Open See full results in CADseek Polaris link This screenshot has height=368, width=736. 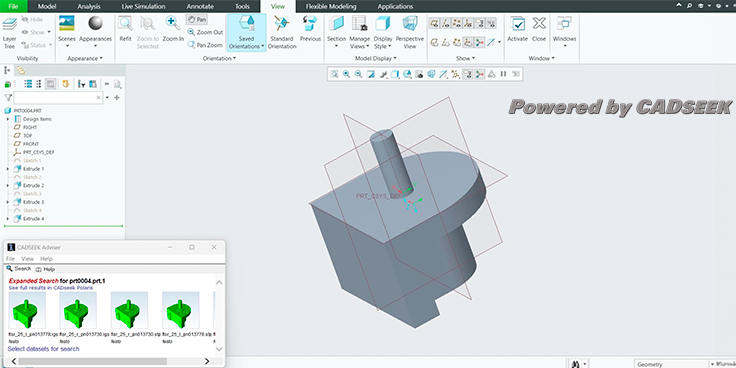[51, 288]
